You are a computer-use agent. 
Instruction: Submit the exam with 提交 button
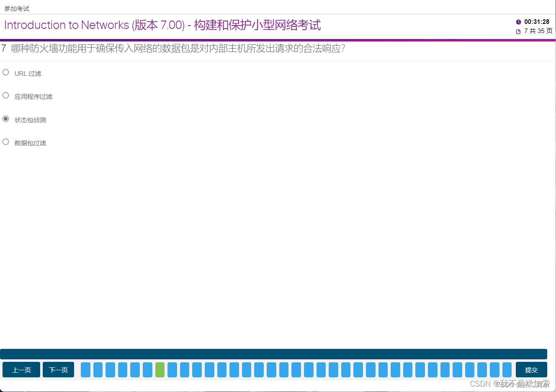coord(531,370)
